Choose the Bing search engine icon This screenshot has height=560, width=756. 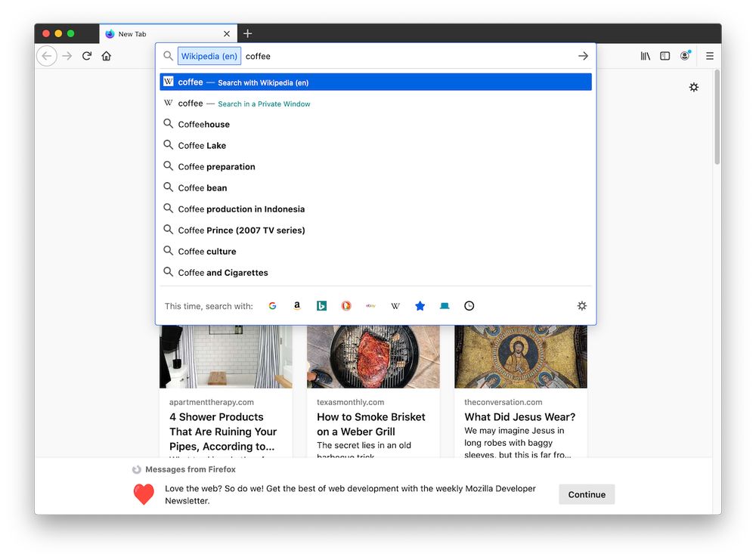[321, 306]
